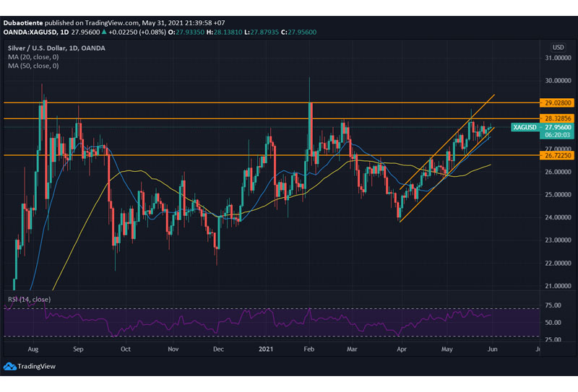
Task: Click the Feb label on time axis
Action: pyautogui.click(x=309, y=349)
